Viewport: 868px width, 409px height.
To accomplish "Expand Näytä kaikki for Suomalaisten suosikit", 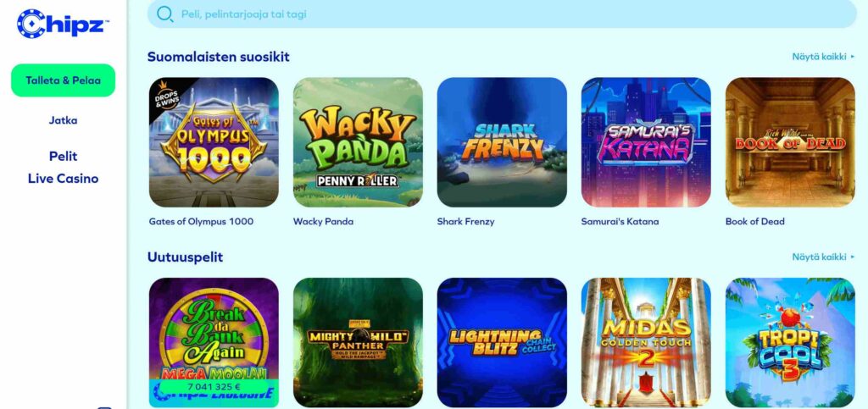I will point(823,57).
